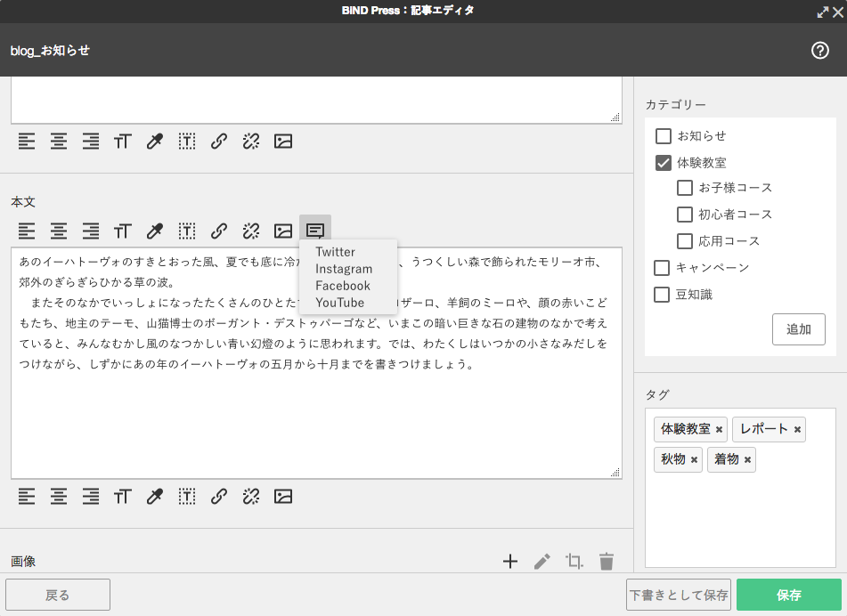This screenshot has height=616, width=847.
Task: Uncheck the 体験教室 category
Action: pos(662,164)
